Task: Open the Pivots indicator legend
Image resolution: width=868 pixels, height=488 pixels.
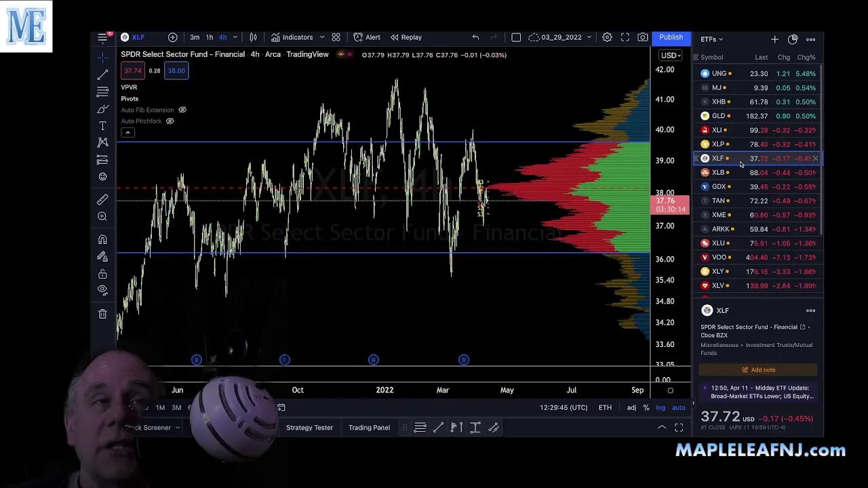Action: tap(130, 99)
